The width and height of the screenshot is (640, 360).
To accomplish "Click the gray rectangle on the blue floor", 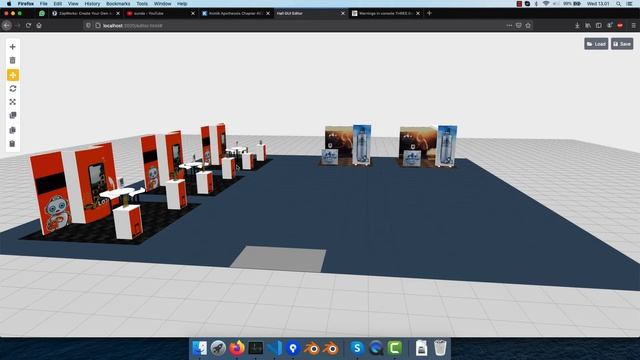I will pos(279,258).
